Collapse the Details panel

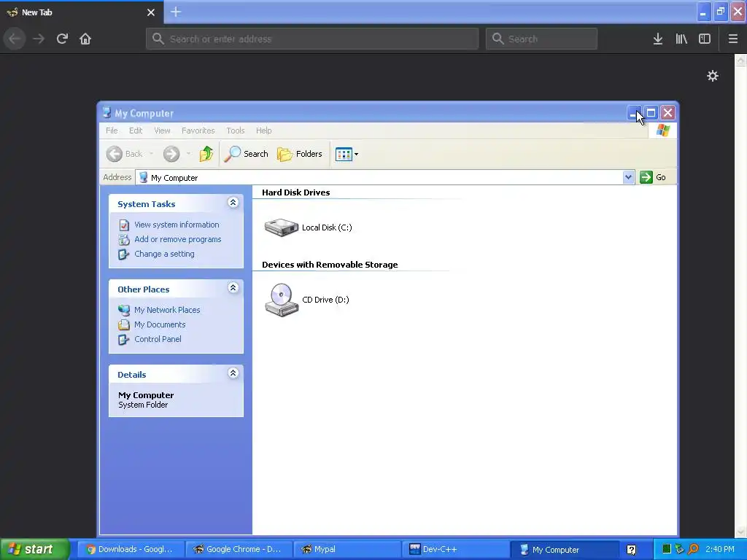(x=233, y=373)
